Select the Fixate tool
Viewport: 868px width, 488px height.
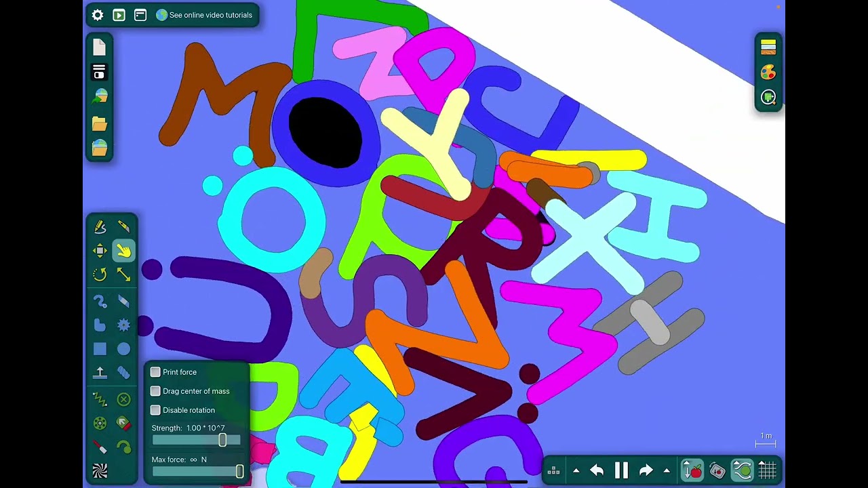tap(123, 400)
